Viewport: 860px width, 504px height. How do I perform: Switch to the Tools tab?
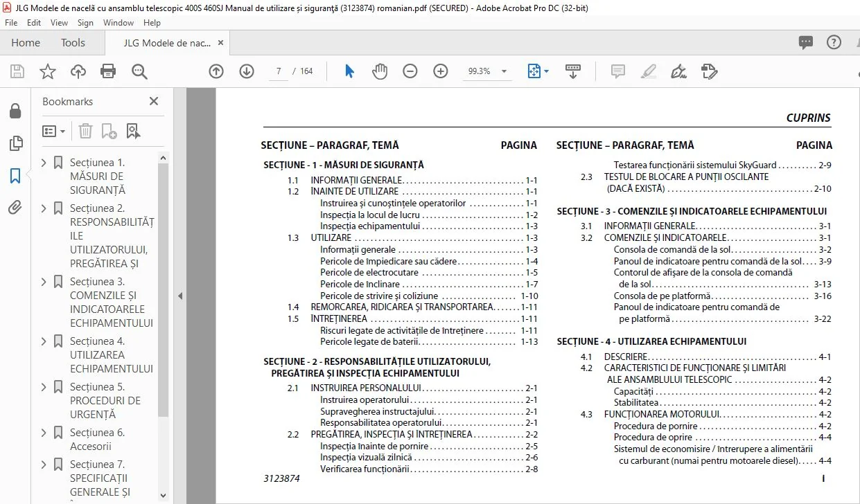point(73,43)
